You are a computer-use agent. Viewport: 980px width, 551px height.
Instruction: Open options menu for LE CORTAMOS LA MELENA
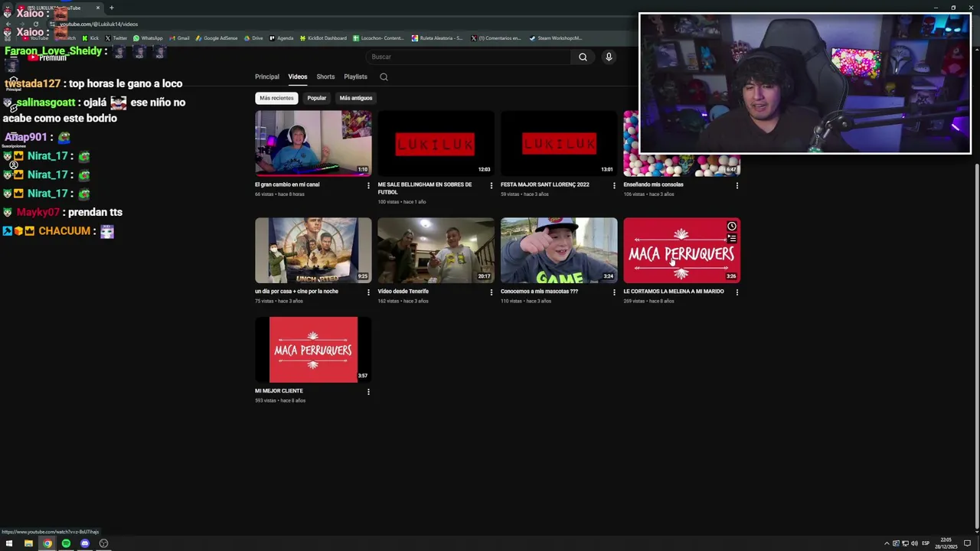click(x=737, y=292)
